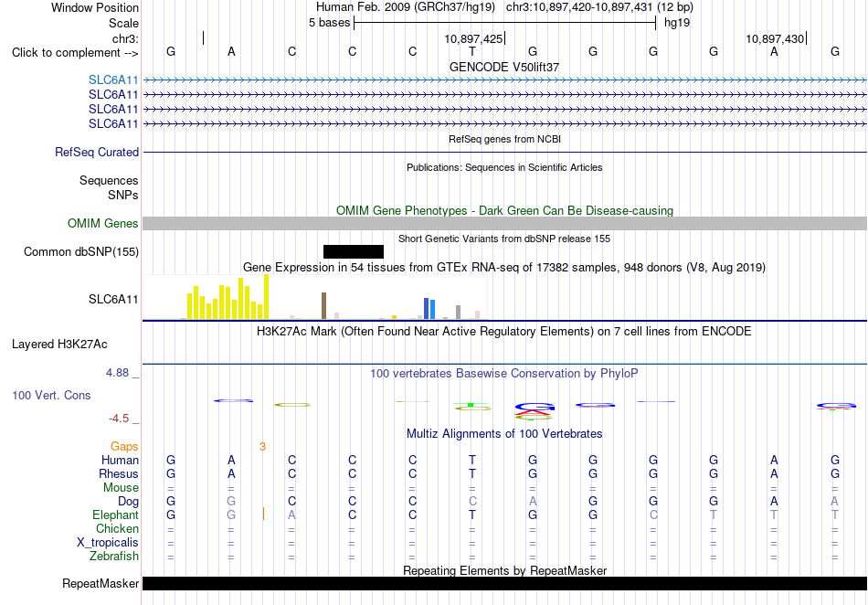Click the GTEx 'Gene Expression in 54 tissues' title
The image size is (868, 605).
click(x=504, y=268)
